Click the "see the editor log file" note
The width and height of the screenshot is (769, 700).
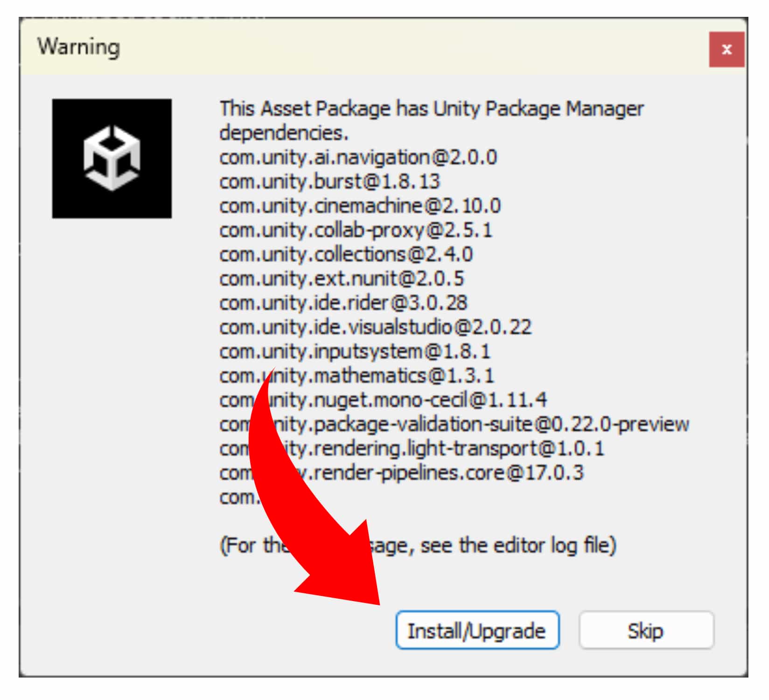pos(518,545)
